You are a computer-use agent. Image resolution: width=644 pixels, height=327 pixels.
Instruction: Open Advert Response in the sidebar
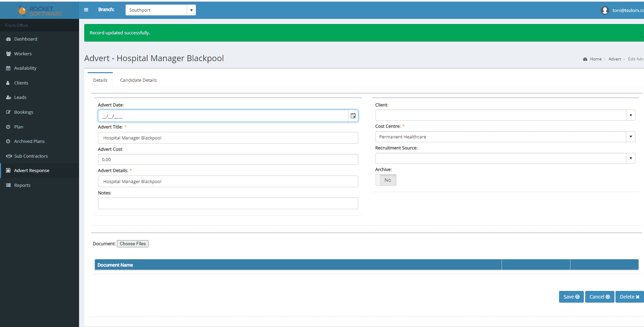pos(32,171)
